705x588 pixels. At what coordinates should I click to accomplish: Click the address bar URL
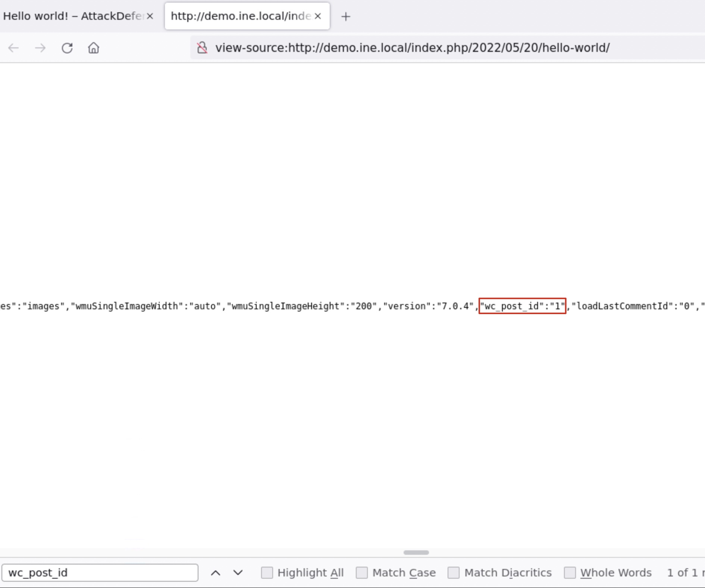(410, 48)
